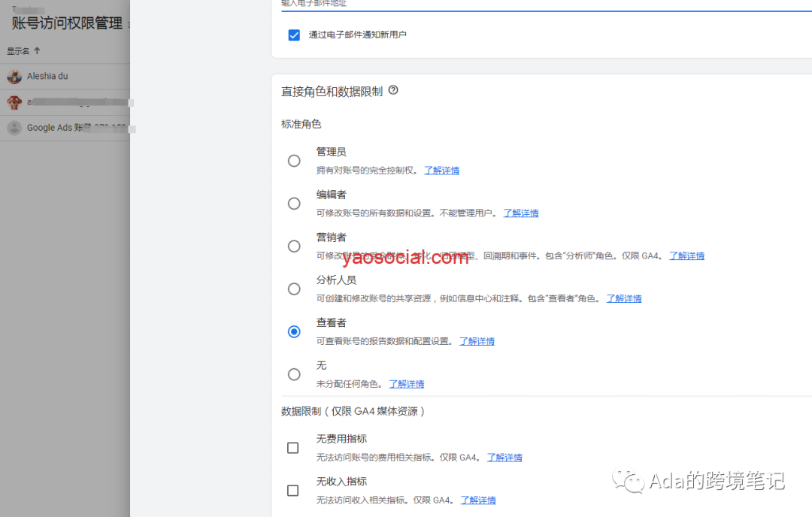The height and width of the screenshot is (517, 812).
Task: Click Aleshia du's profile avatar
Action: tap(14, 76)
